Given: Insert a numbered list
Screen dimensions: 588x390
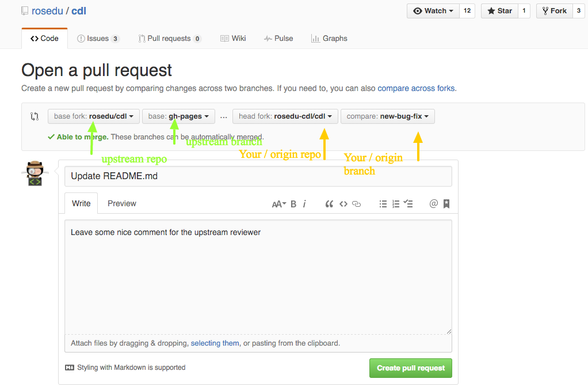Looking at the screenshot, I should [x=396, y=204].
